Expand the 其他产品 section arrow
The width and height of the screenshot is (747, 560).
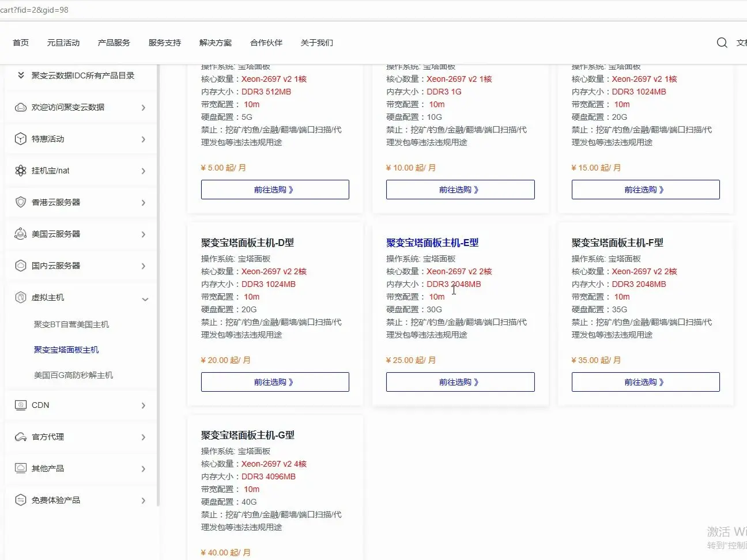click(x=144, y=469)
